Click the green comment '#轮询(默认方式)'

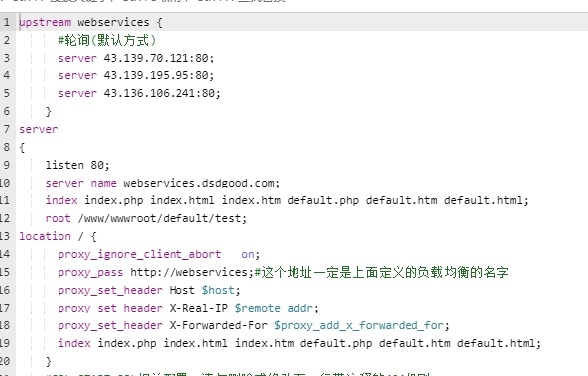[x=106, y=40]
